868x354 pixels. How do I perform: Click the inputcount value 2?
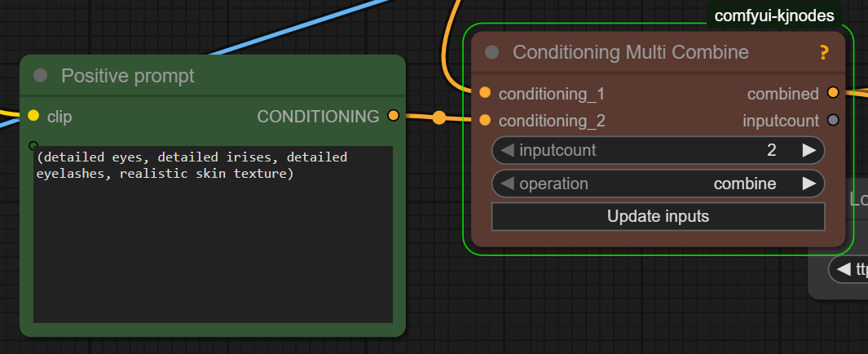[771, 150]
